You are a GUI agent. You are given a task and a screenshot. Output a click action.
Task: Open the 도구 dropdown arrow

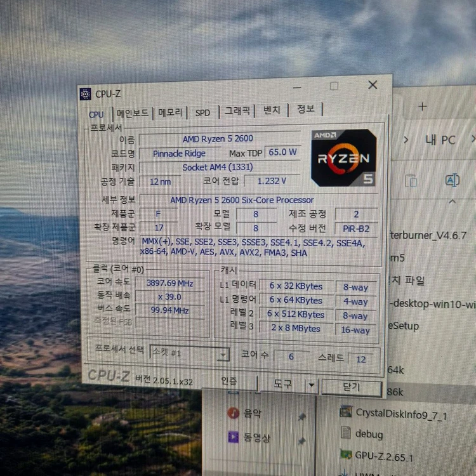click(312, 385)
